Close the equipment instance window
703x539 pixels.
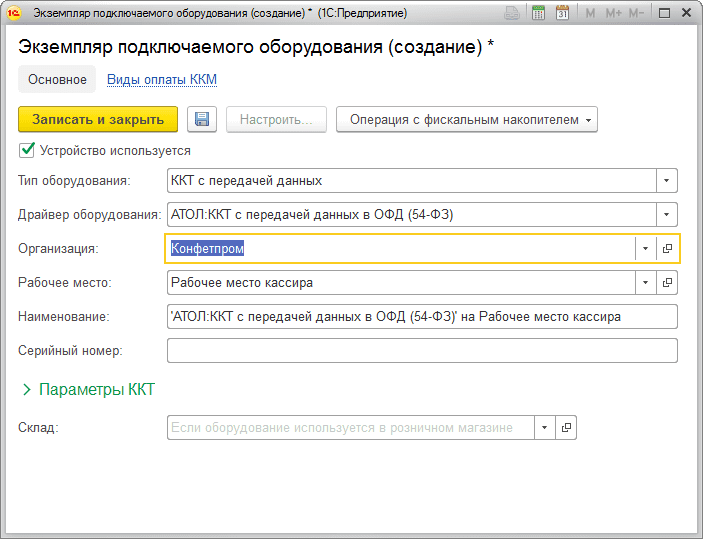(686, 13)
